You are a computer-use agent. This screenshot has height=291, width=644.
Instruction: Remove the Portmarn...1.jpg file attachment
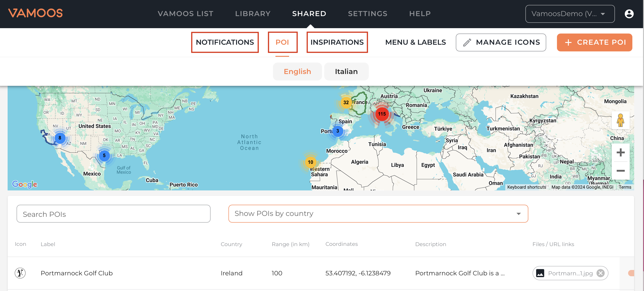(600, 273)
